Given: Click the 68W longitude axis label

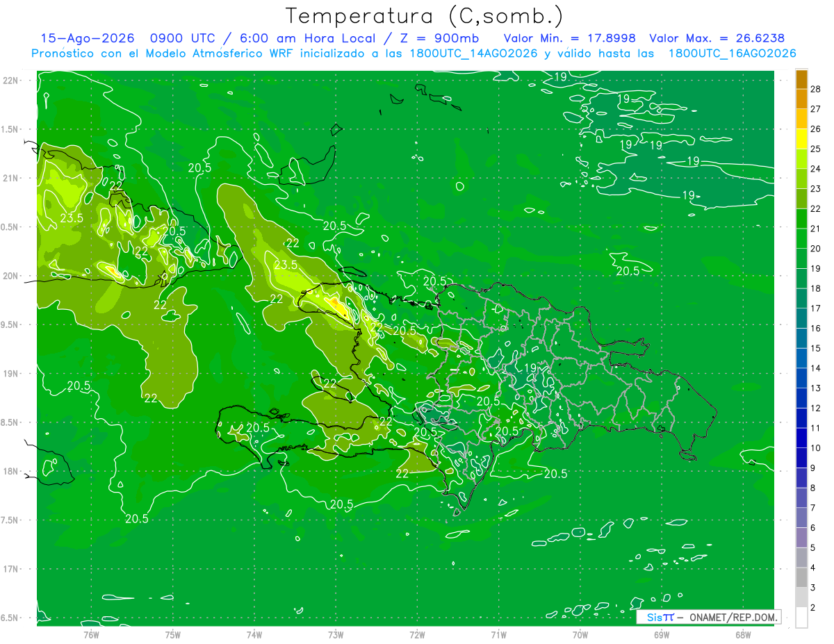Looking at the screenshot, I should [743, 634].
